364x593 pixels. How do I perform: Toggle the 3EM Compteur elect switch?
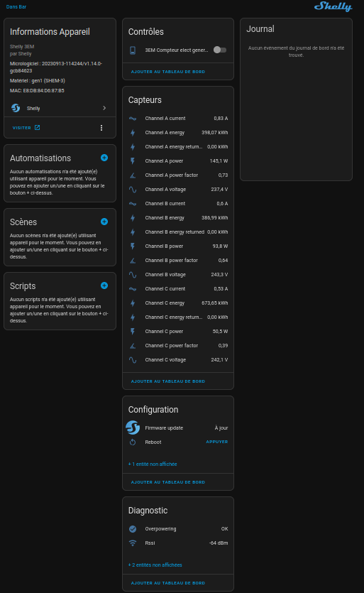coord(220,50)
